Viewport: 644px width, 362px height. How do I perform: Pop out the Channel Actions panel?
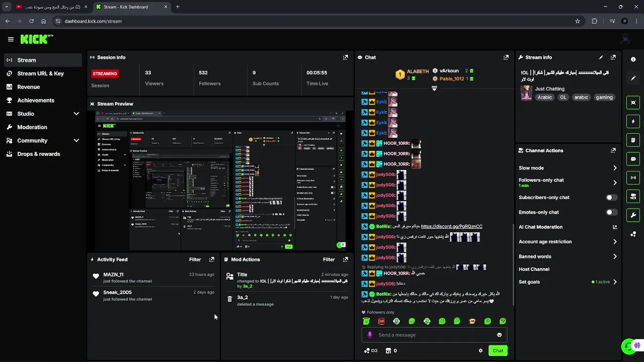tap(613, 150)
